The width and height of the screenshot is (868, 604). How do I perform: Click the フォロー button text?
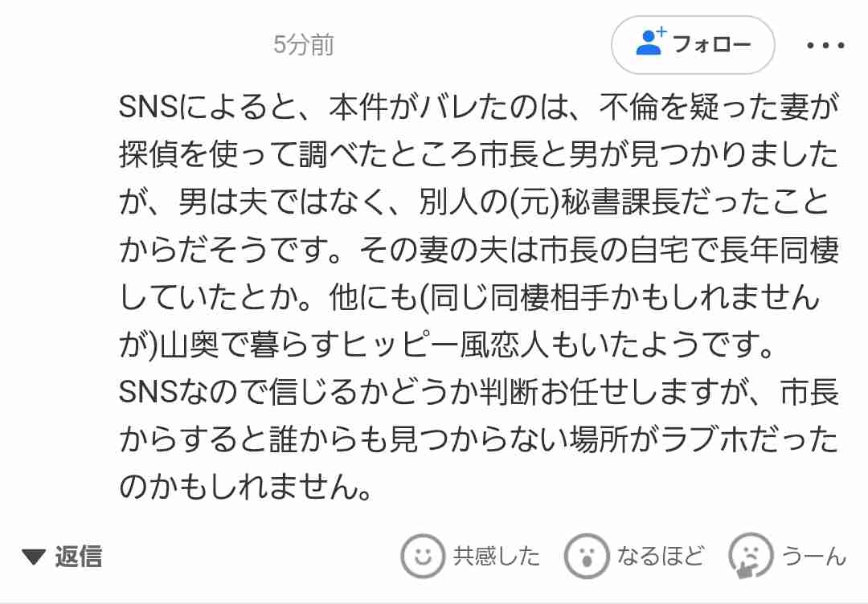tap(711, 43)
